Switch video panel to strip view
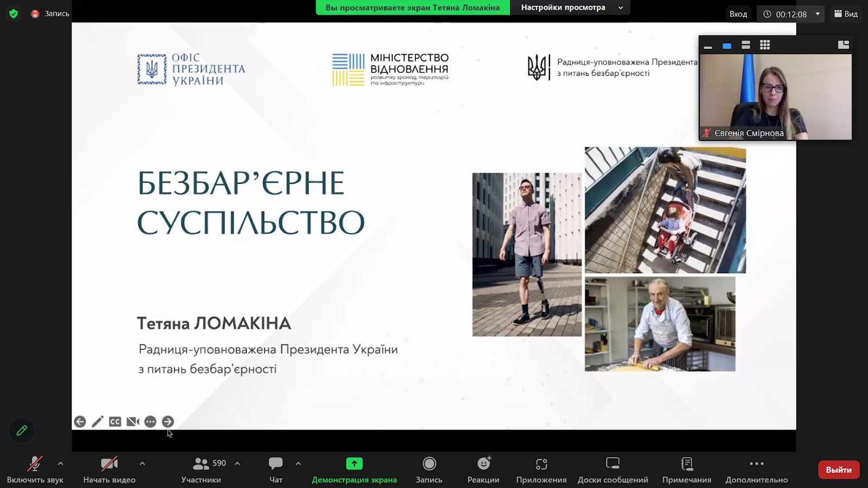This screenshot has width=868, height=488. [746, 45]
